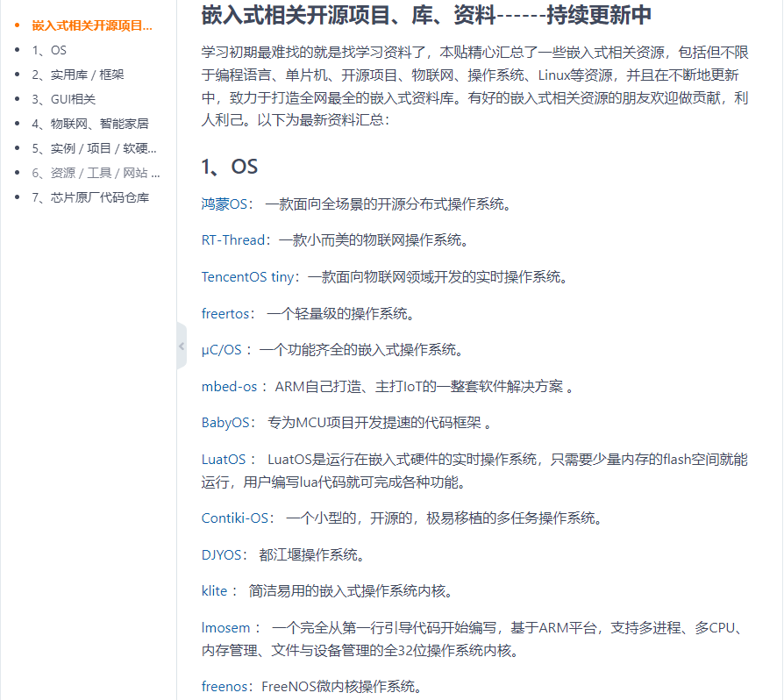Click the page title 嵌入式相关开源项目、库、资料
This screenshot has width=784, height=700.
[x=426, y=15]
